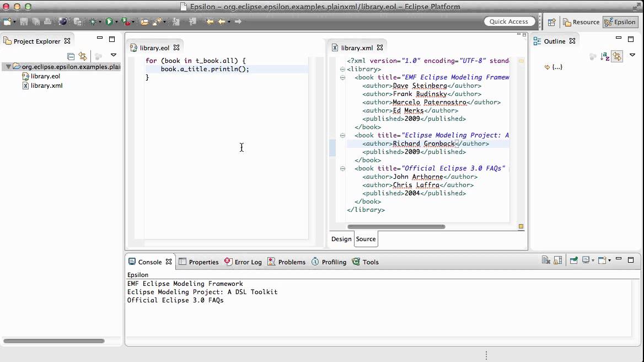Image resolution: width=644 pixels, height=362 pixels.
Task: Click the Open folder toolbar icon
Action: coord(144,22)
